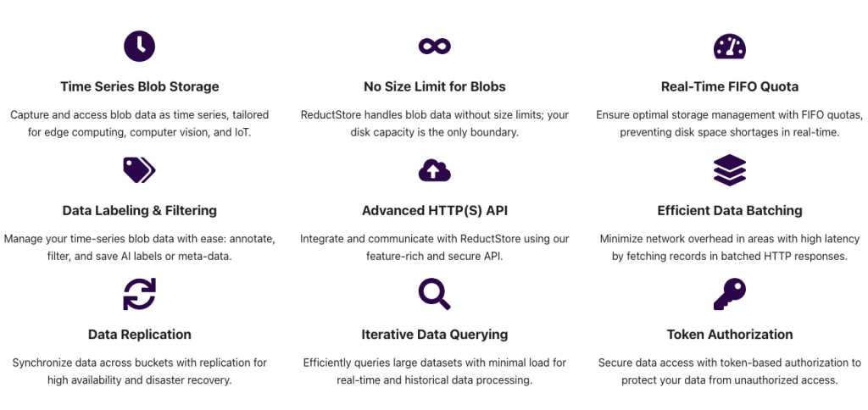Click the token-based authorization description text
This screenshot has width=868, height=410.
(x=729, y=371)
